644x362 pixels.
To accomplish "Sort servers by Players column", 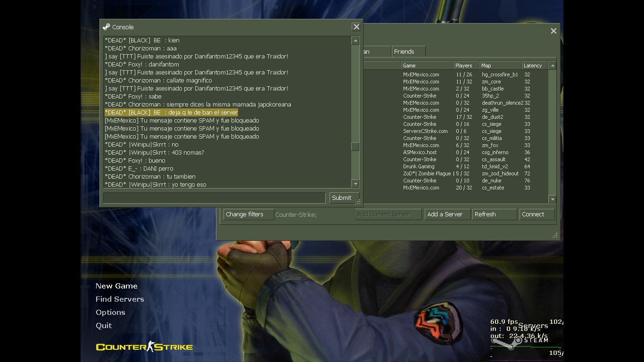I will 466,66.
